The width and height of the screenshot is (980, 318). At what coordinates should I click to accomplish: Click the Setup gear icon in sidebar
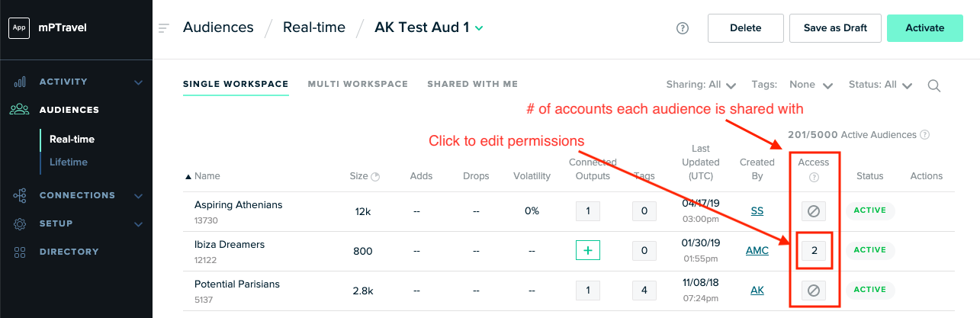(x=21, y=223)
